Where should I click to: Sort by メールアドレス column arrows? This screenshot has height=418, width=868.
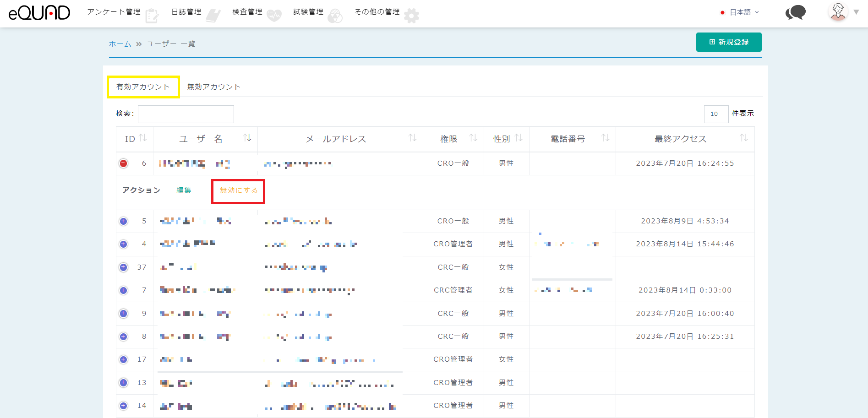(x=412, y=138)
